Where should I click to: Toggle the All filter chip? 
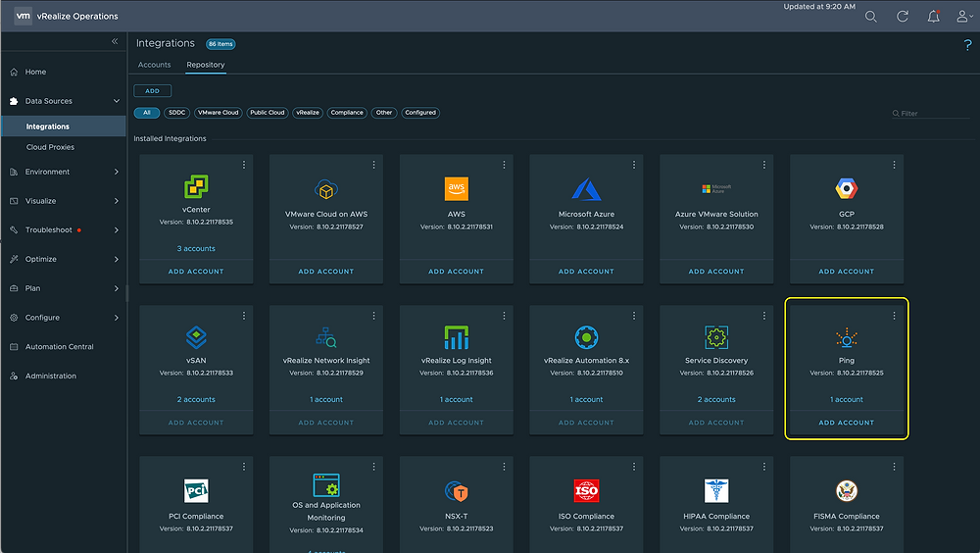point(147,113)
